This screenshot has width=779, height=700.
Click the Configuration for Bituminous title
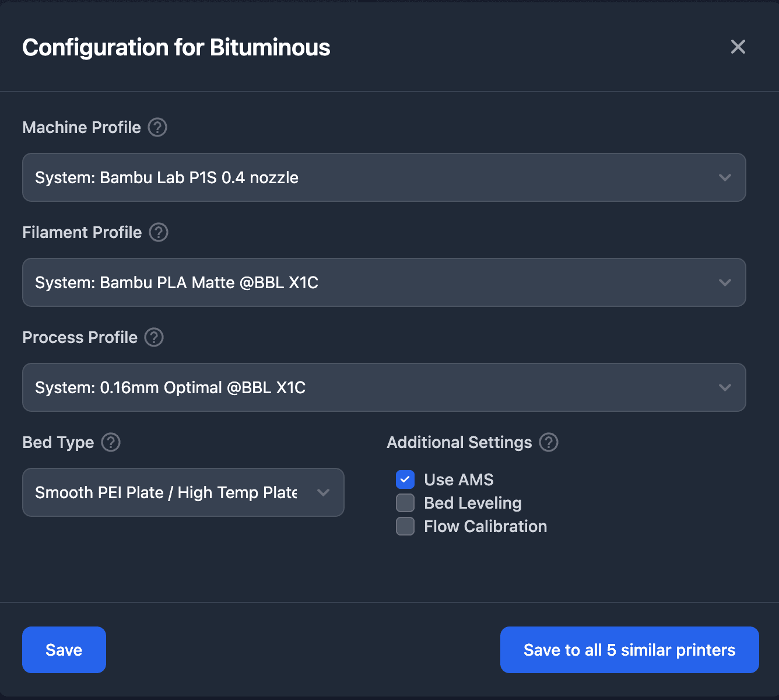click(x=176, y=47)
